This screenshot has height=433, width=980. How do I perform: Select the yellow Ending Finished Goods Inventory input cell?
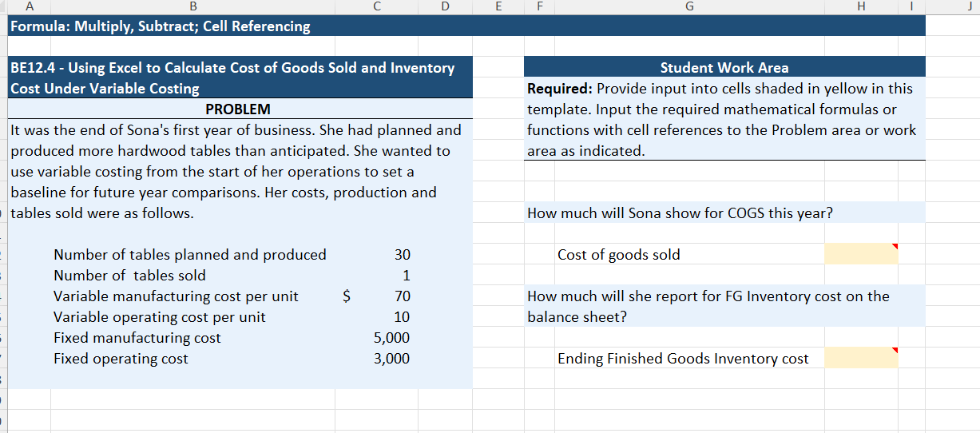(x=861, y=358)
